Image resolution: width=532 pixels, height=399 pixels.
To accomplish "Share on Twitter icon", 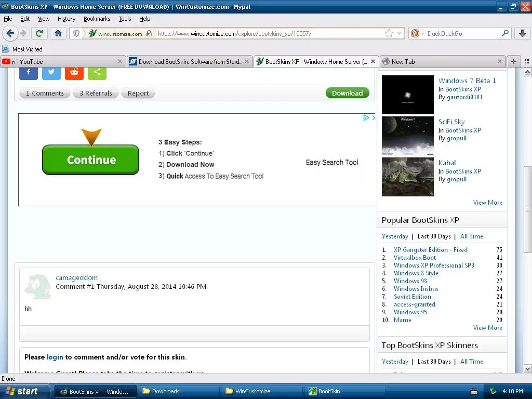I will pos(51,73).
